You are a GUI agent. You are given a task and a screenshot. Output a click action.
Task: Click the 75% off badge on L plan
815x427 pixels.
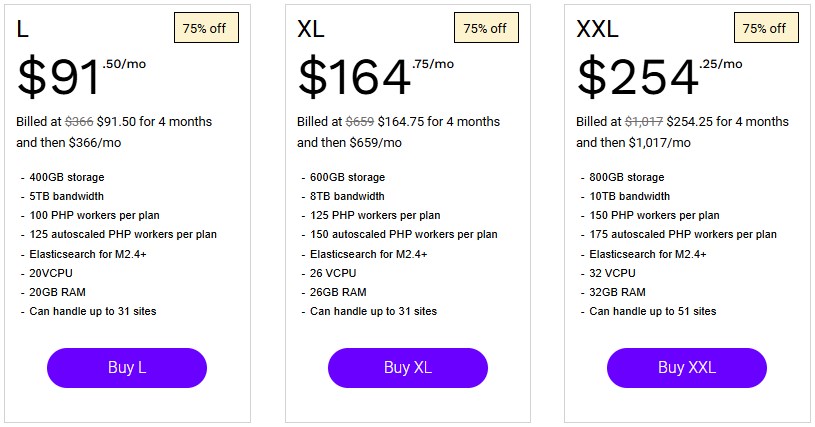point(206,29)
